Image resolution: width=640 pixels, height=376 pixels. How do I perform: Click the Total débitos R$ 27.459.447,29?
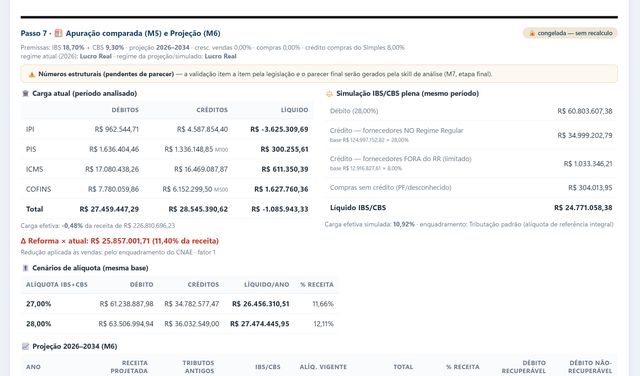109,209
